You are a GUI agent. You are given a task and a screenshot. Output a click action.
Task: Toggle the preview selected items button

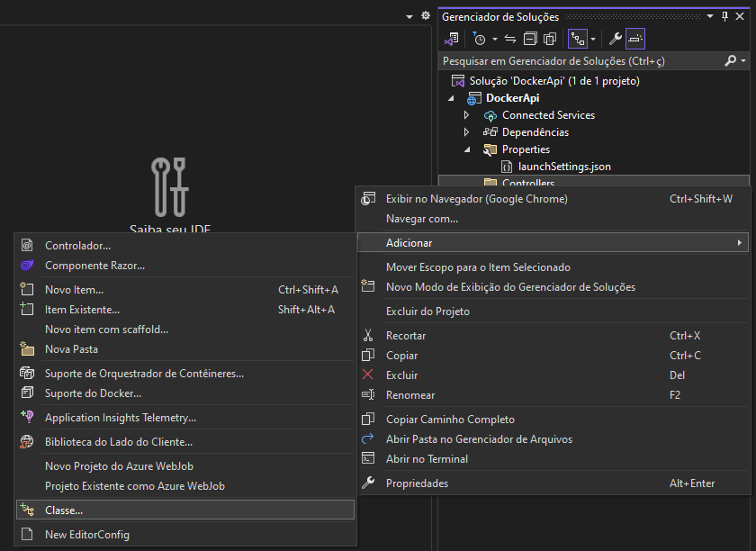(635, 39)
